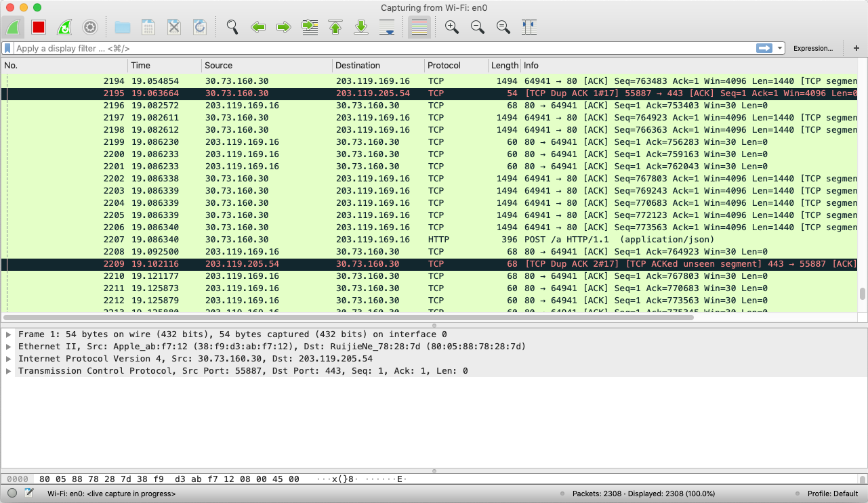Toggle packet list colorization

pyautogui.click(x=419, y=27)
